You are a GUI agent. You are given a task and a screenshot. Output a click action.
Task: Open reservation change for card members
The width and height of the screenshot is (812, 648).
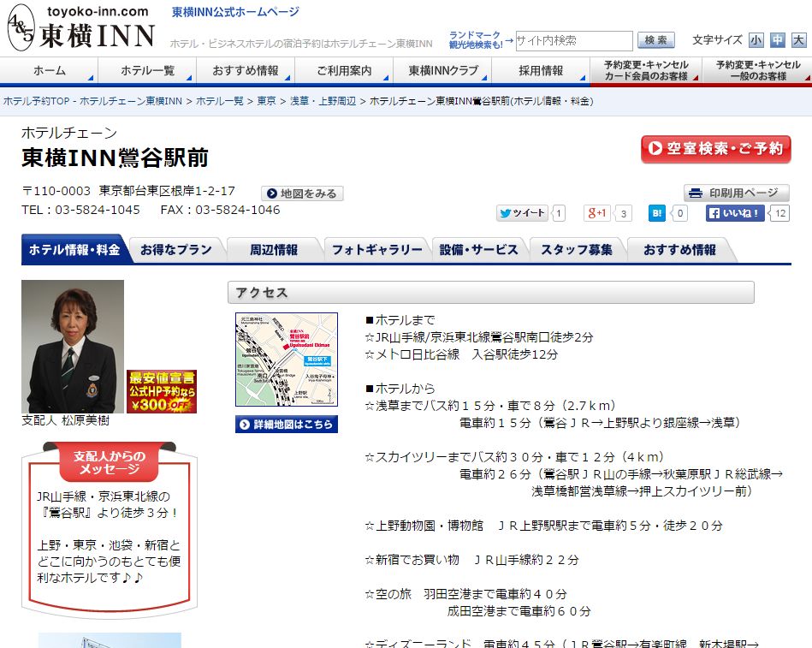(x=646, y=70)
